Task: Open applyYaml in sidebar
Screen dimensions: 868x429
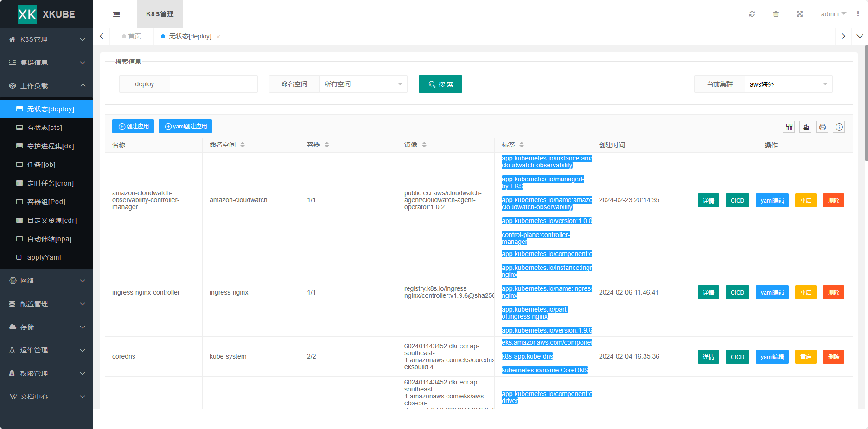Action: [46, 257]
